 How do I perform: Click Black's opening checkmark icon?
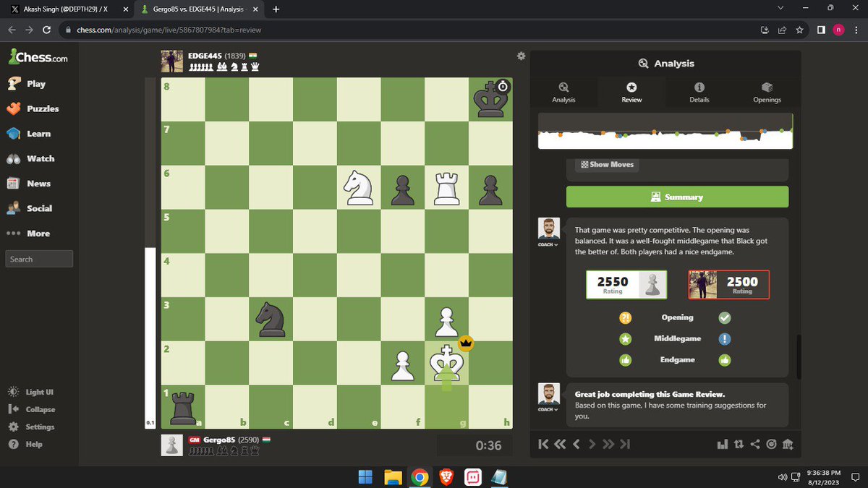click(725, 317)
